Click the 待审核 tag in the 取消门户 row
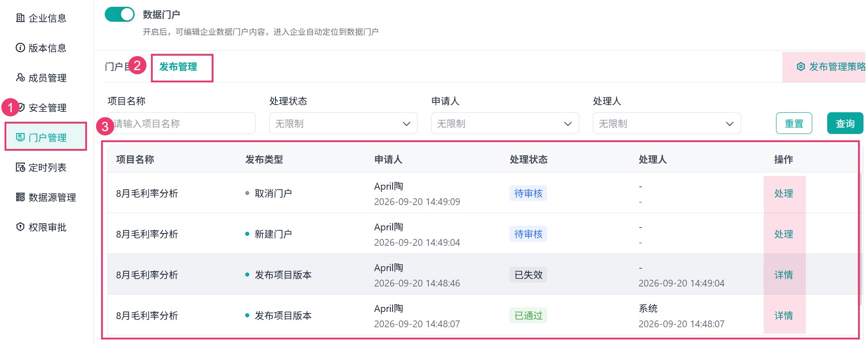This screenshot has width=868, height=344. click(x=528, y=193)
